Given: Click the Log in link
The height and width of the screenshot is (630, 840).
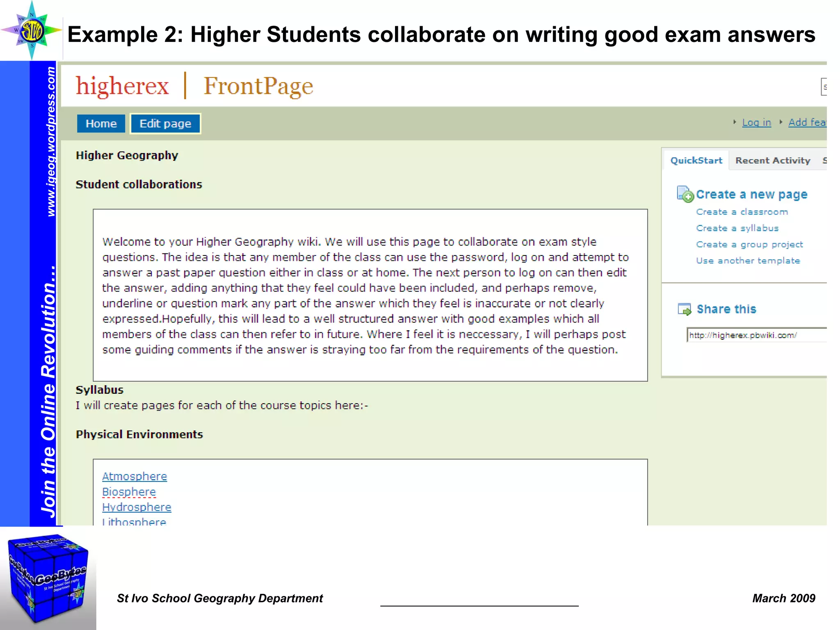Looking at the screenshot, I should 756,122.
